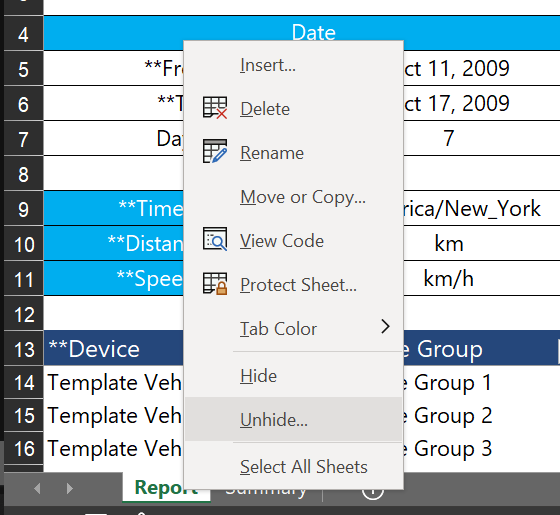560x515 pixels.
Task: Click the cell showing ct 17, 2009
Action: [482, 103]
